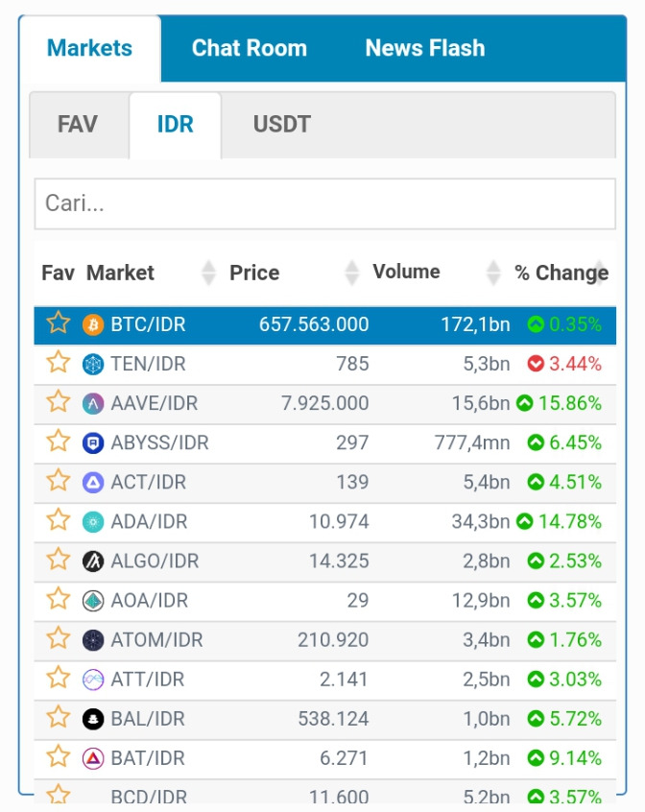Click the Algorand ALGO coin icon
Screen dimensions: 645x812
(x=93, y=561)
